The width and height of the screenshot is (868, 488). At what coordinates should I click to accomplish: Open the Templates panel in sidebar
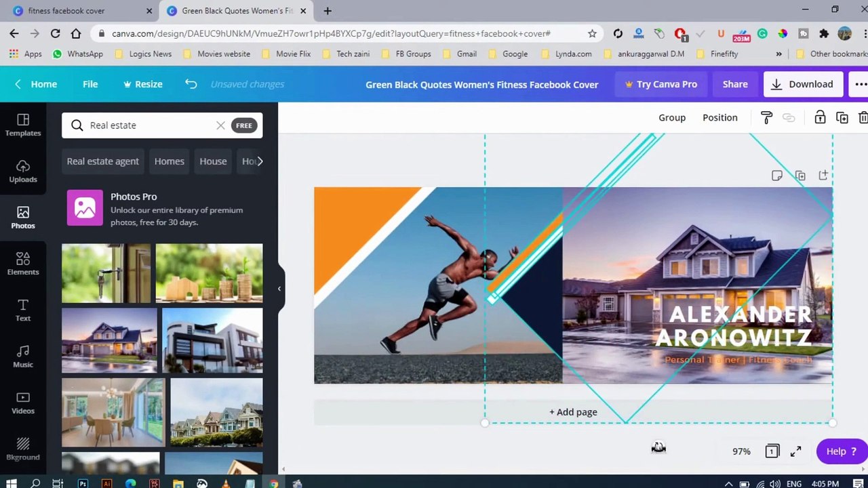pyautogui.click(x=23, y=125)
